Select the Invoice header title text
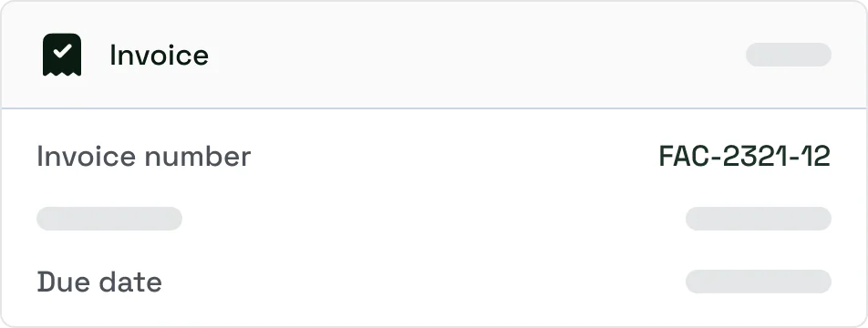The image size is (868, 328). (159, 56)
